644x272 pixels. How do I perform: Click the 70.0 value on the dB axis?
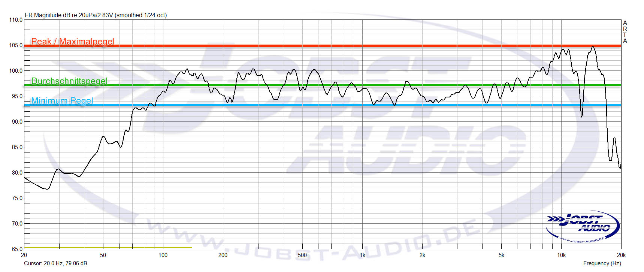17,224
